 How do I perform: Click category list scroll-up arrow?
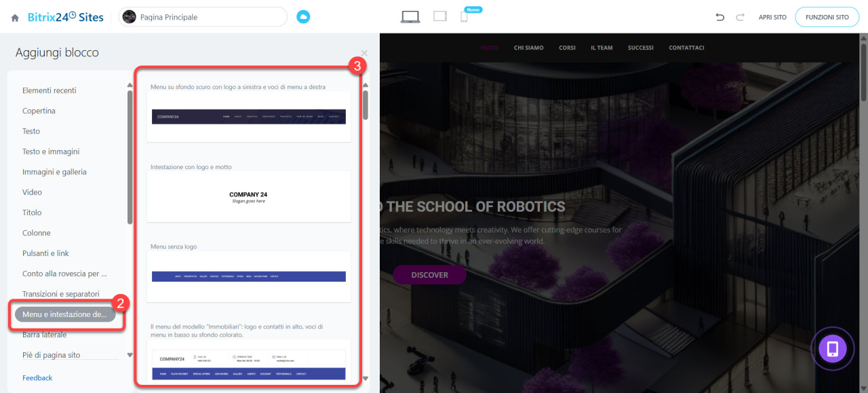click(130, 86)
